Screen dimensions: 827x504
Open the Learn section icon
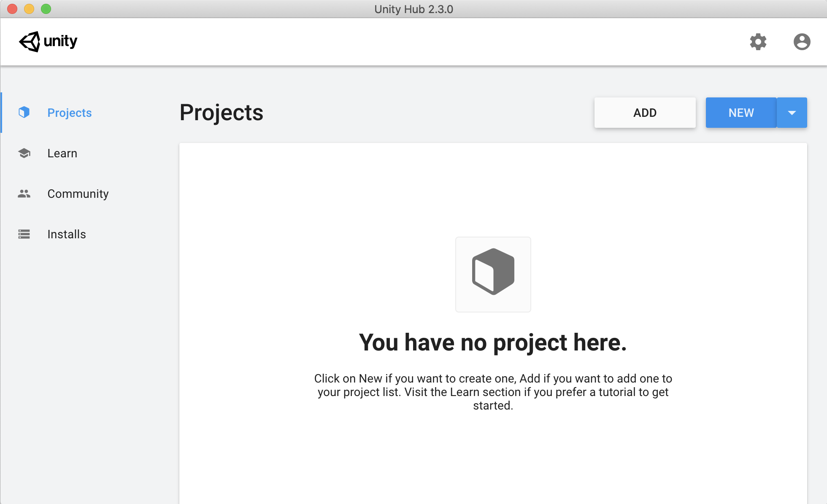pyautogui.click(x=24, y=153)
